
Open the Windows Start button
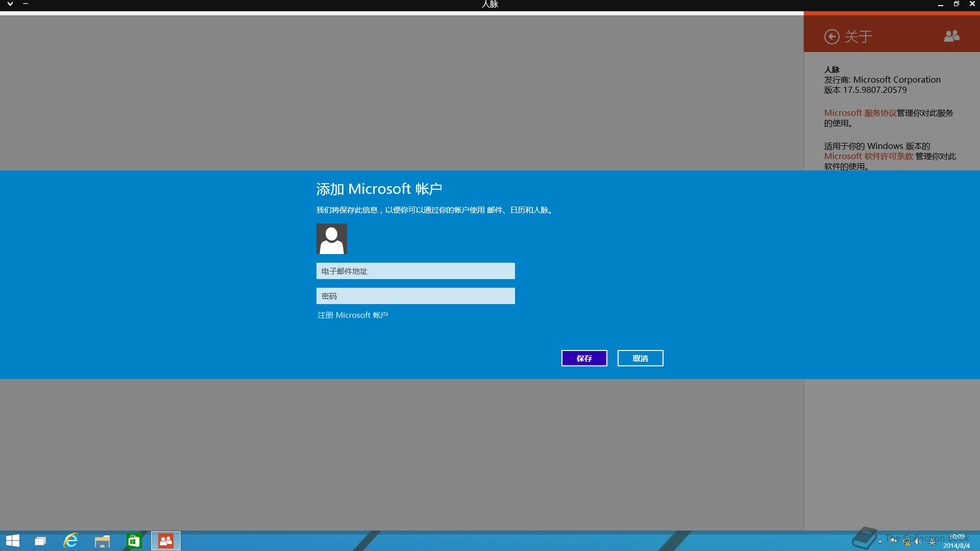12,541
